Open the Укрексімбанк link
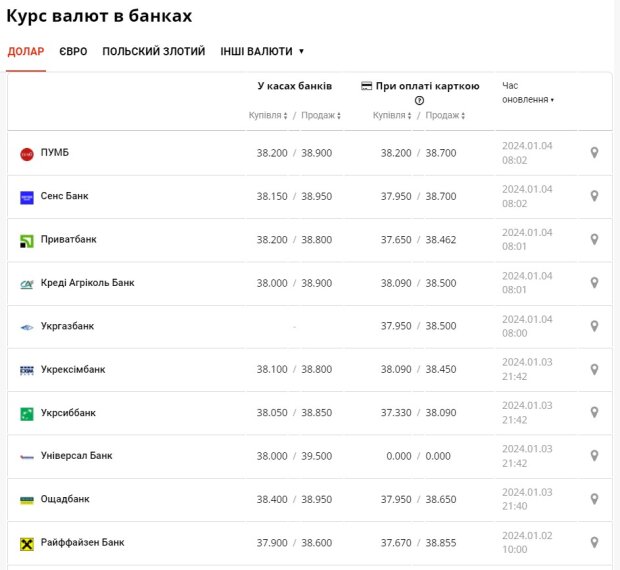This screenshot has width=620, height=570. (x=73, y=370)
